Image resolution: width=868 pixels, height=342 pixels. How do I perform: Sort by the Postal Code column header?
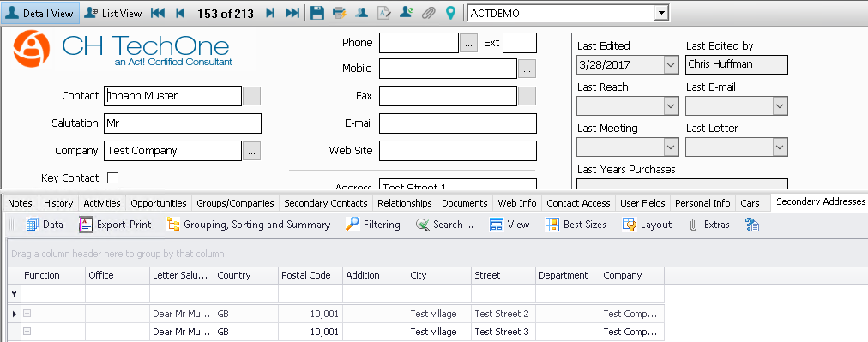310,275
